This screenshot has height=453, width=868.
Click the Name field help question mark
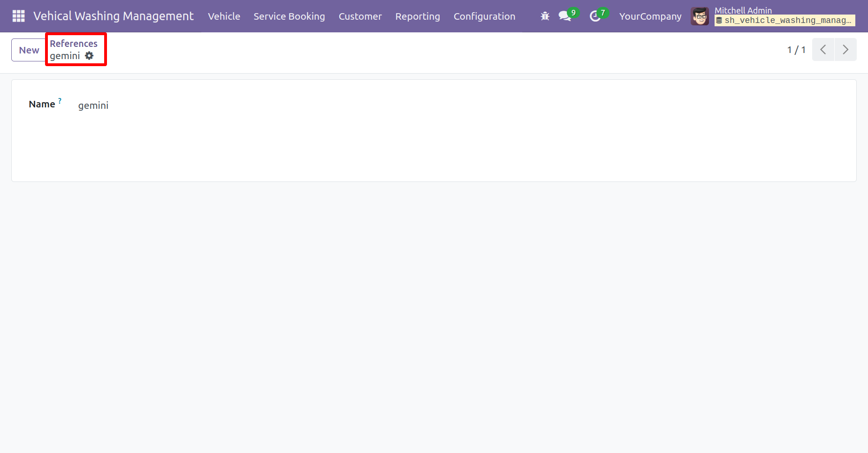pos(60,100)
